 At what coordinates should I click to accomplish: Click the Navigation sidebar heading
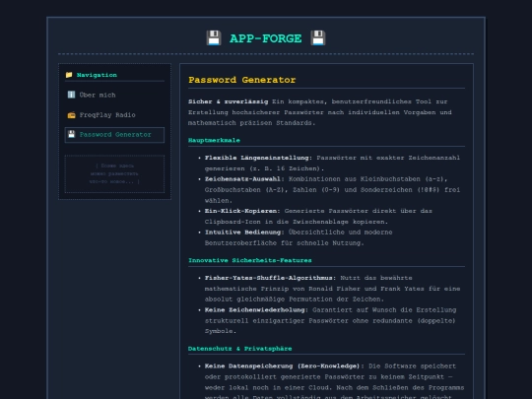(x=97, y=75)
